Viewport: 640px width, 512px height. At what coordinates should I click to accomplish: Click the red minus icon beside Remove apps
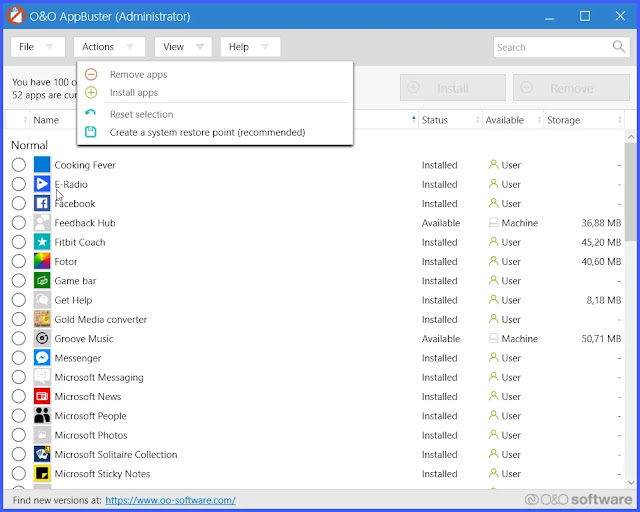tap(91, 74)
